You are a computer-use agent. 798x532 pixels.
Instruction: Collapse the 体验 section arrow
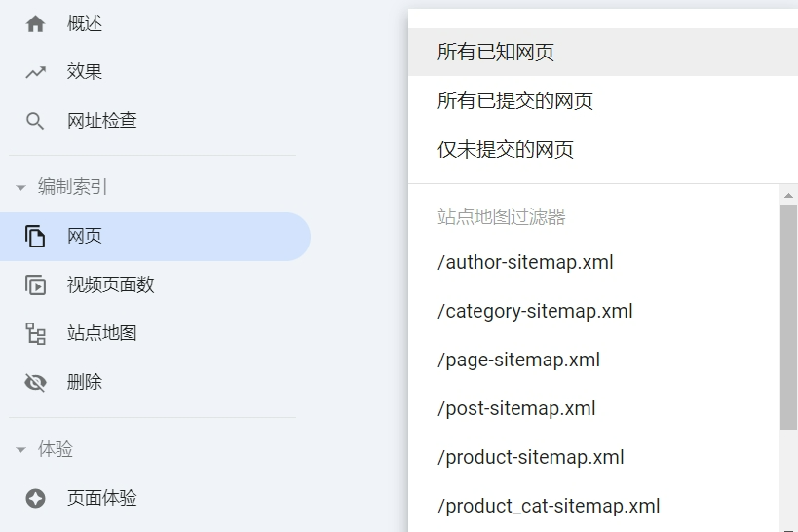click(20, 450)
